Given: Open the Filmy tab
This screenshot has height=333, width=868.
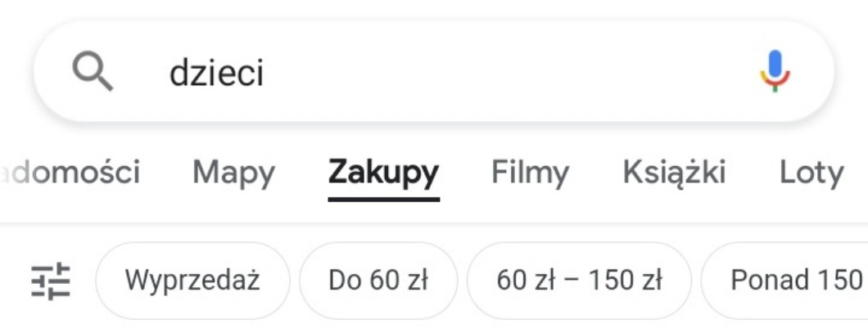Looking at the screenshot, I should (x=530, y=173).
